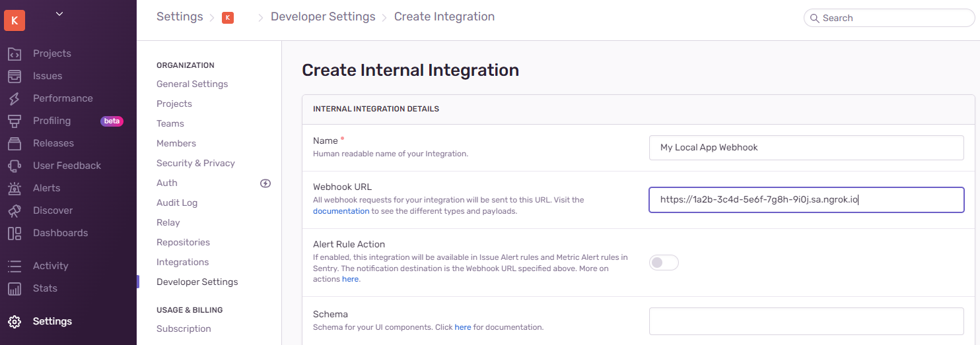Click the "here" link for alert actions
The height and width of the screenshot is (345, 980).
tap(350, 279)
